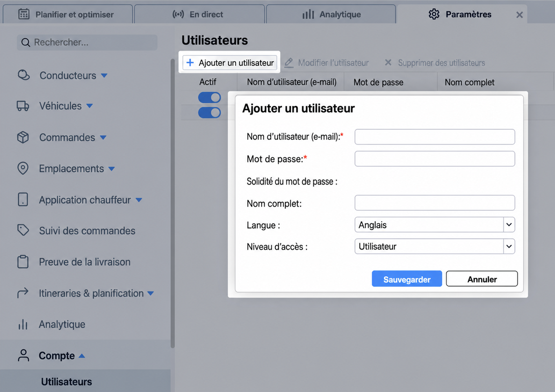The image size is (555, 392).
Task: Click the person icon beside Compte
Action: coord(23,355)
